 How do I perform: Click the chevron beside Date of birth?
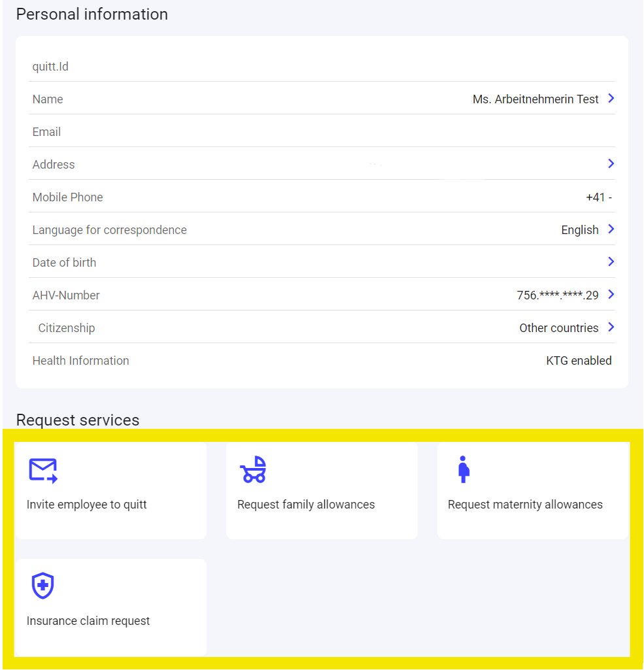point(611,262)
